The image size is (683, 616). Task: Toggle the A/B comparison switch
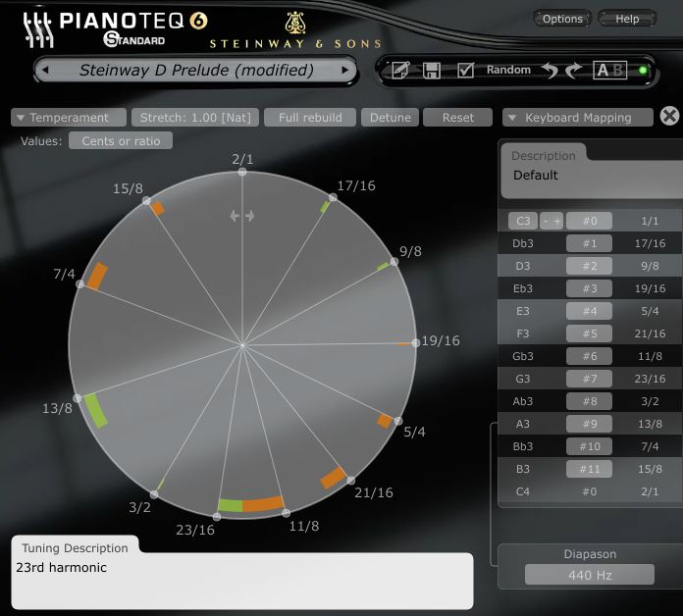point(609,70)
